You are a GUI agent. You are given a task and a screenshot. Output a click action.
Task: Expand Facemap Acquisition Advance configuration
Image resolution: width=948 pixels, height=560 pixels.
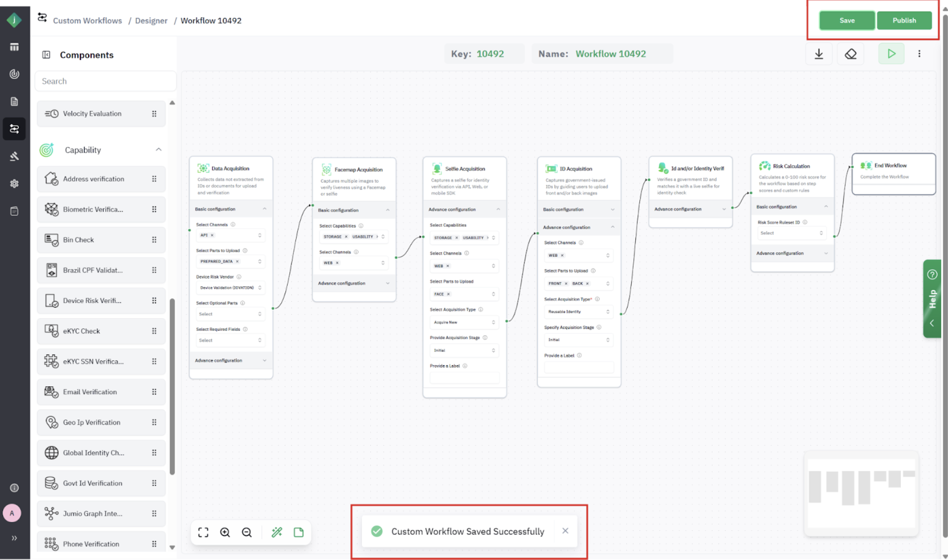point(387,283)
